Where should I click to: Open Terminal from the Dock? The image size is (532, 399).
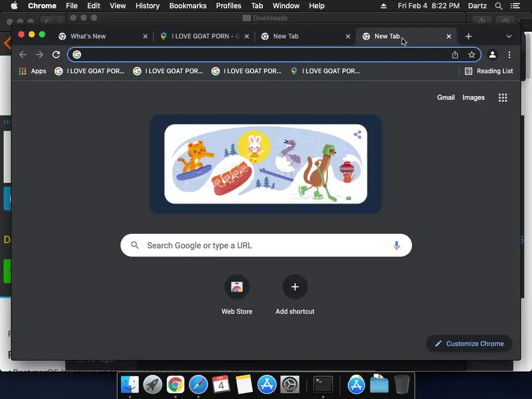point(323,385)
